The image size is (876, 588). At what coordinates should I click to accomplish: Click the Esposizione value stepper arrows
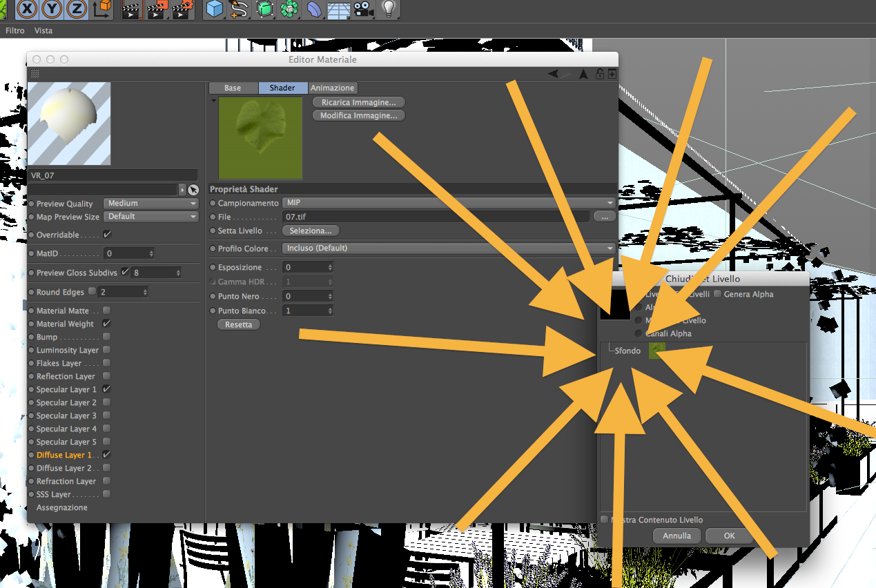[x=331, y=268]
